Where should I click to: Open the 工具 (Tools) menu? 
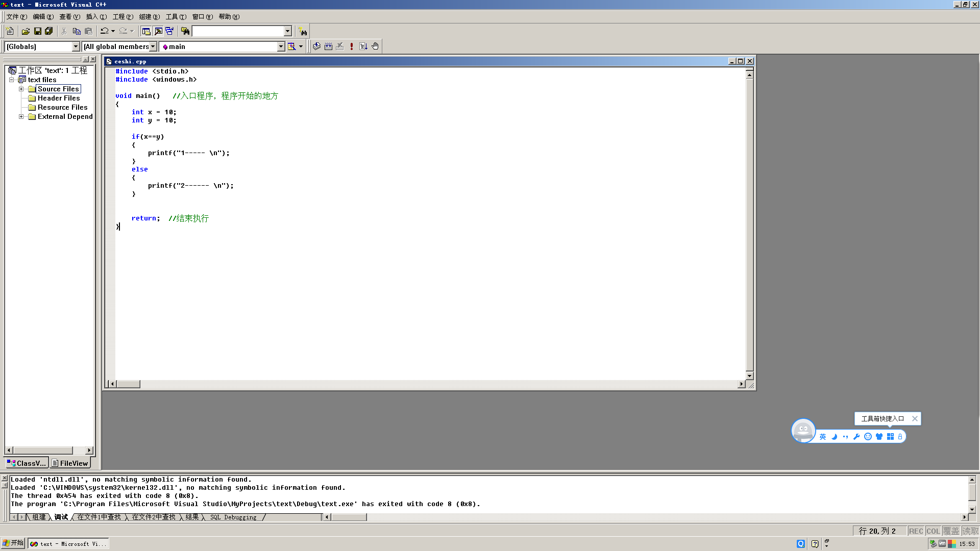[x=176, y=17]
